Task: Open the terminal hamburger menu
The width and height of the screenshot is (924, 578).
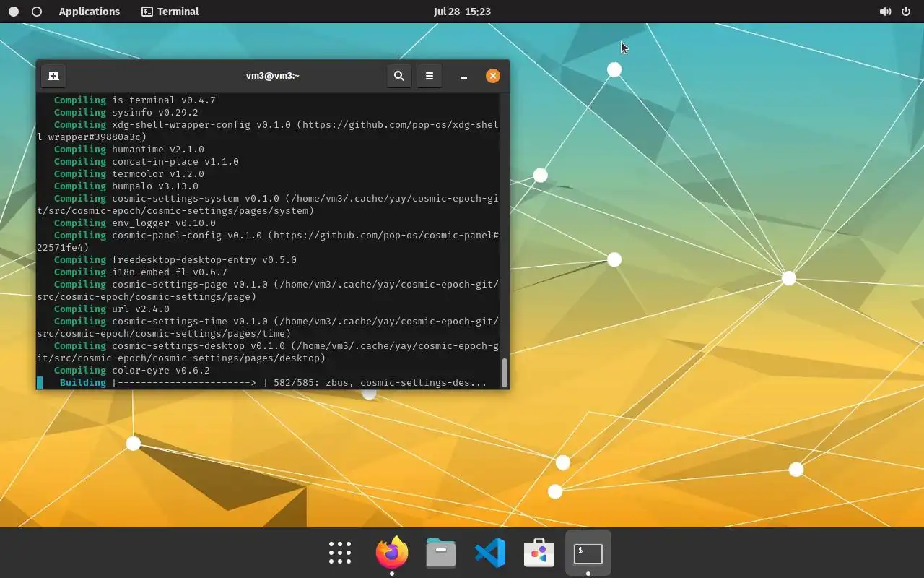Action: pyautogui.click(x=429, y=76)
